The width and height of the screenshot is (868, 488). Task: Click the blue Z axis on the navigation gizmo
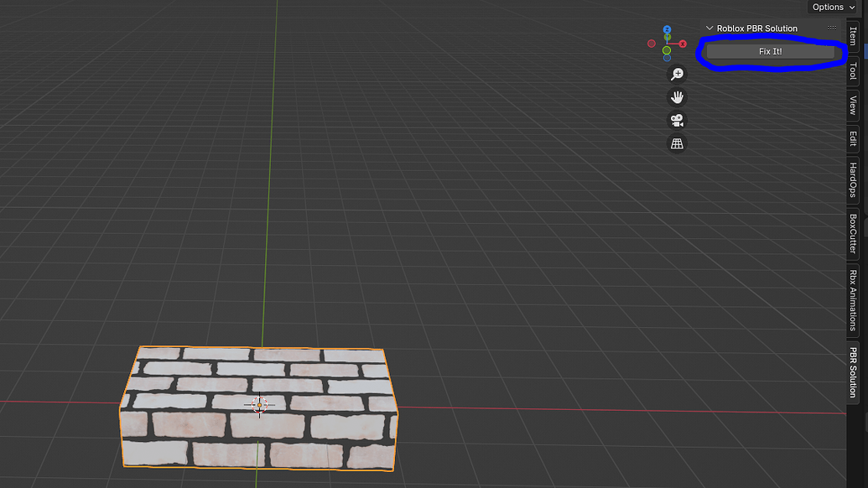(667, 29)
